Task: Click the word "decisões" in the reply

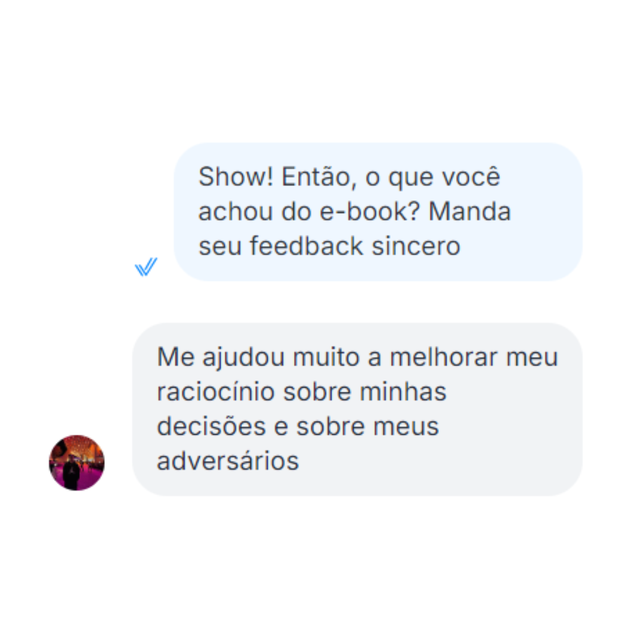Action: (212, 426)
